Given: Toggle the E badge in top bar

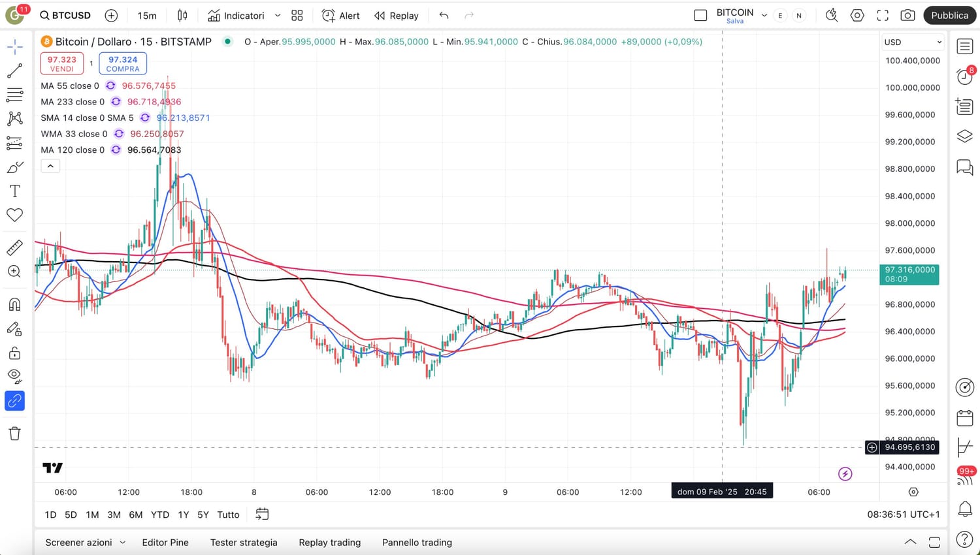Looking at the screenshot, I should click(x=780, y=16).
